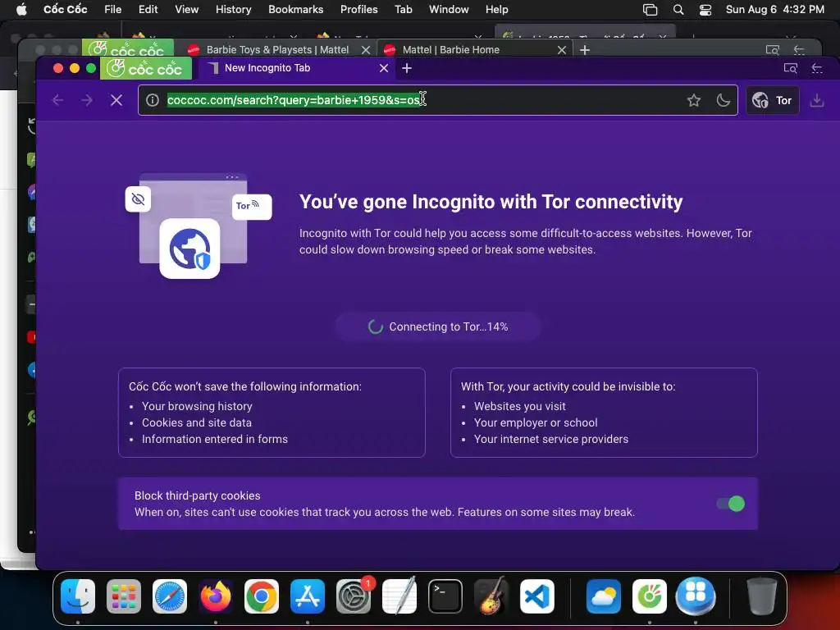Open Firefox from the Dock

point(216,596)
